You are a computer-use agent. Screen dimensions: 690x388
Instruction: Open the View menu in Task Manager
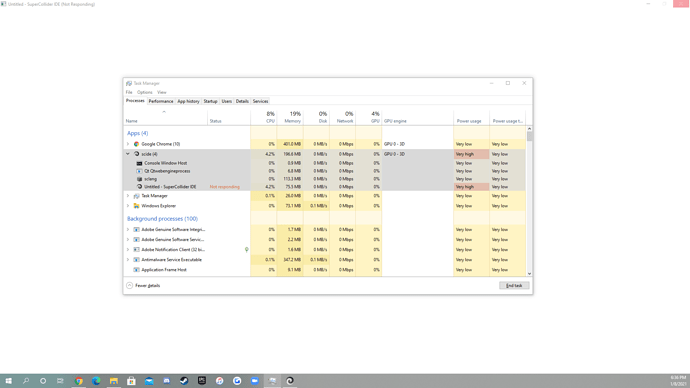(x=161, y=92)
